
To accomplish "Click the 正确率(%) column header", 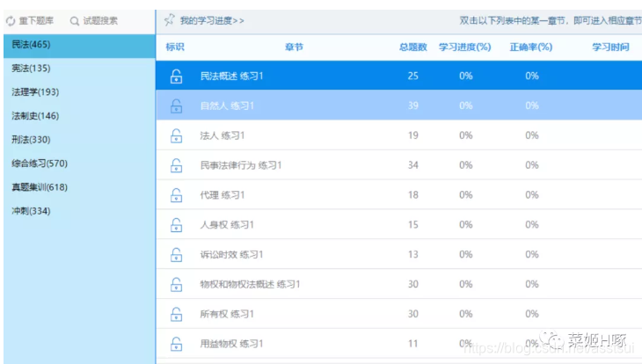I will [531, 47].
